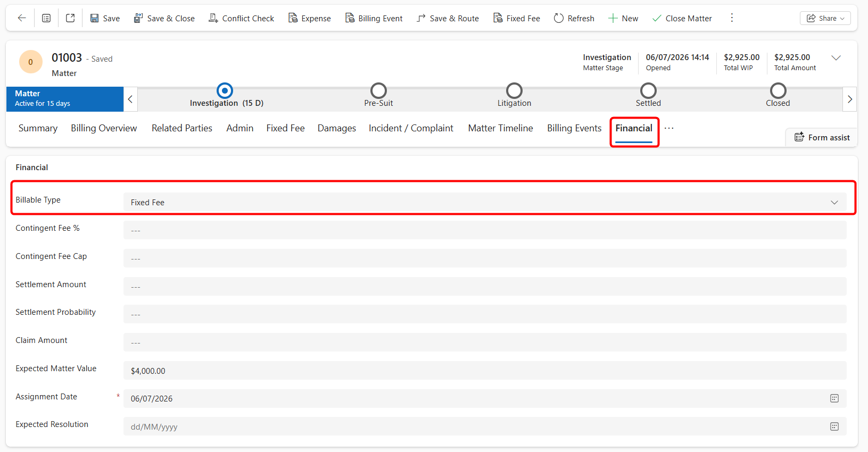This screenshot has width=868, height=452.
Task: Go back using the back arrow
Action: click(22, 18)
